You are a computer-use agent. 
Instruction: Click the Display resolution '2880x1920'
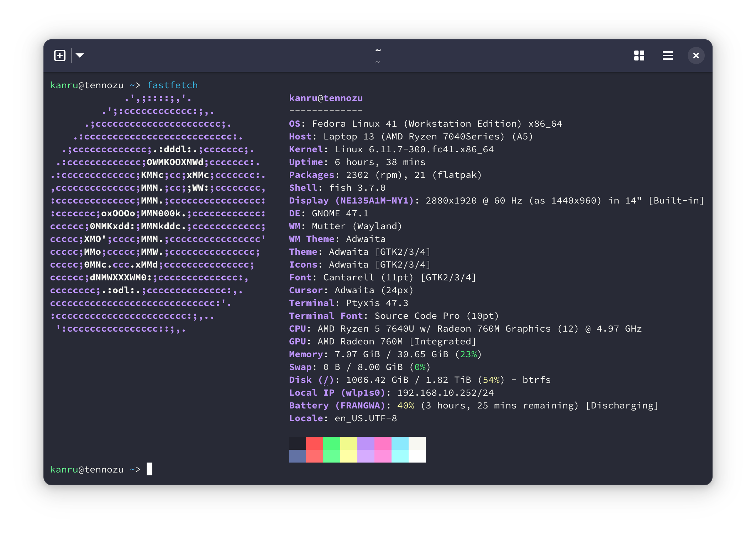click(x=451, y=201)
